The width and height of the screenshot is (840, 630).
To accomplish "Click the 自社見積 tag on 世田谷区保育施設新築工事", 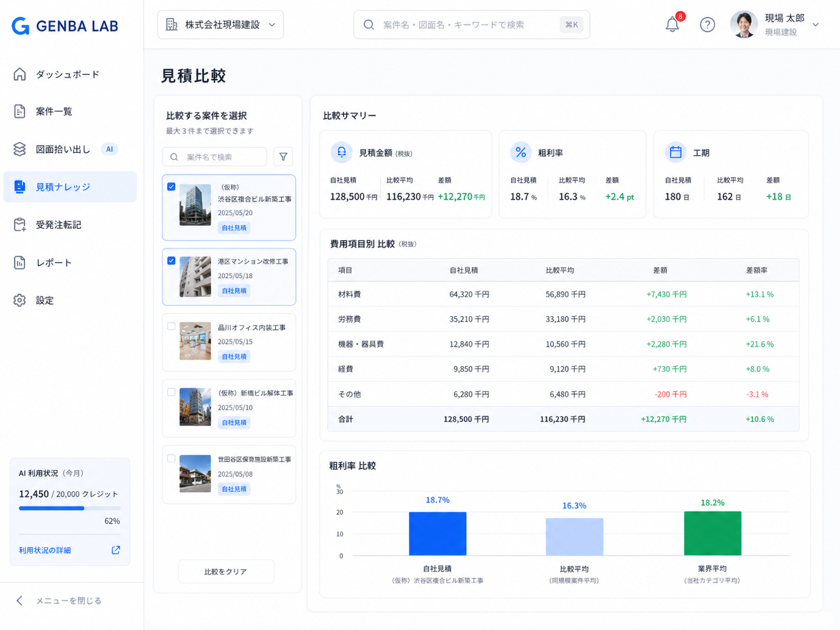I will pyautogui.click(x=234, y=488).
